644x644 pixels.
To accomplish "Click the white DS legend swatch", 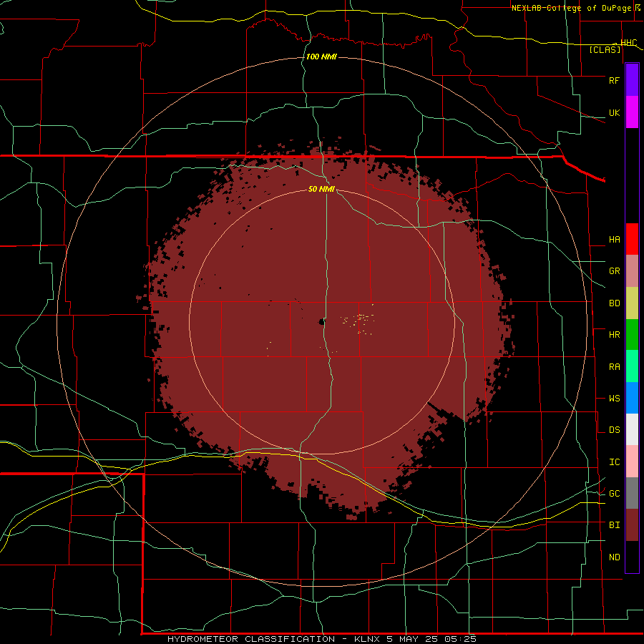I will (632, 429).
